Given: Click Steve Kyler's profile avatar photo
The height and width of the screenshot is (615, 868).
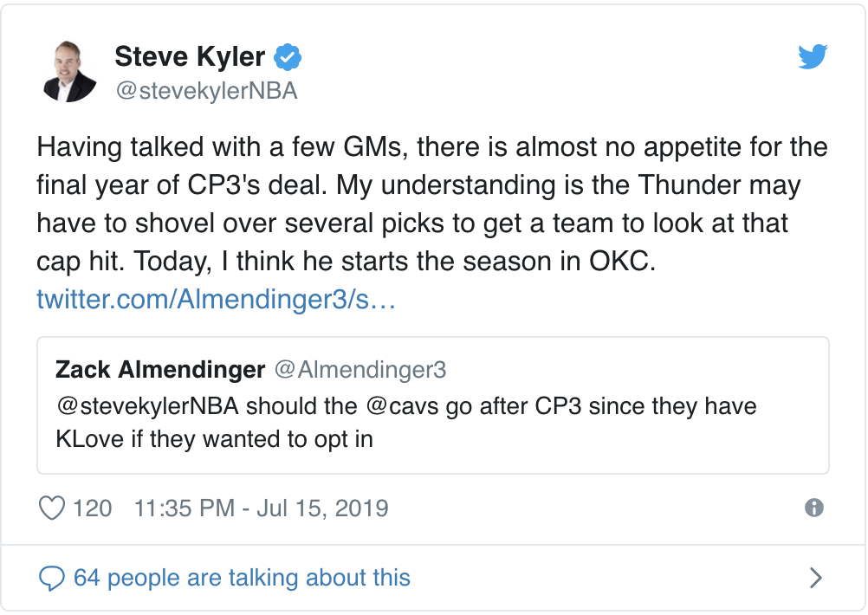Looking at the screenshot, I should click(69, 71).
